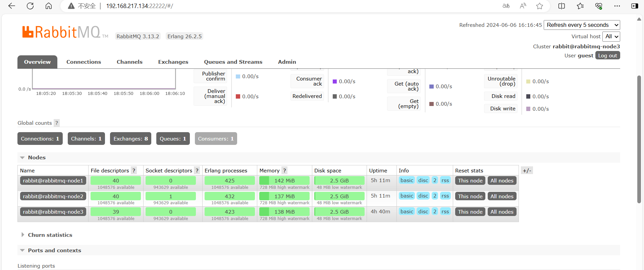
Task: Click node3 memory usage bar 138 MiB
Action: pyautogui.click(x=284, y=212)
